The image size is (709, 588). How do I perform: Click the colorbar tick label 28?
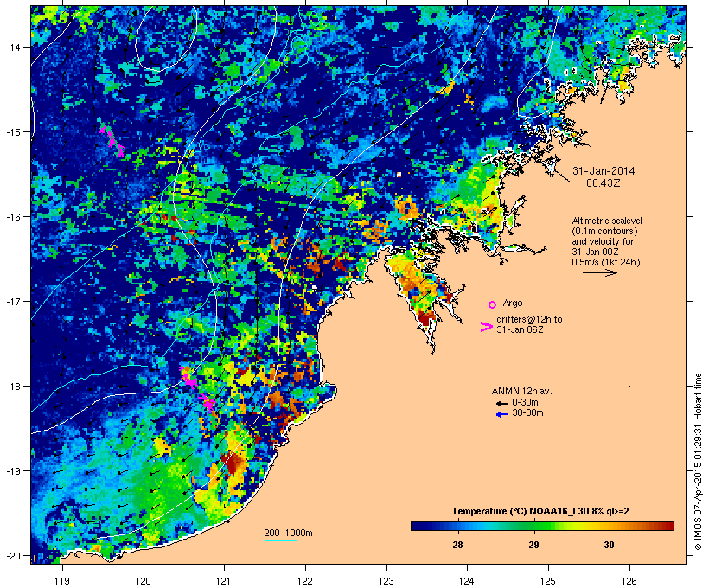457,545
